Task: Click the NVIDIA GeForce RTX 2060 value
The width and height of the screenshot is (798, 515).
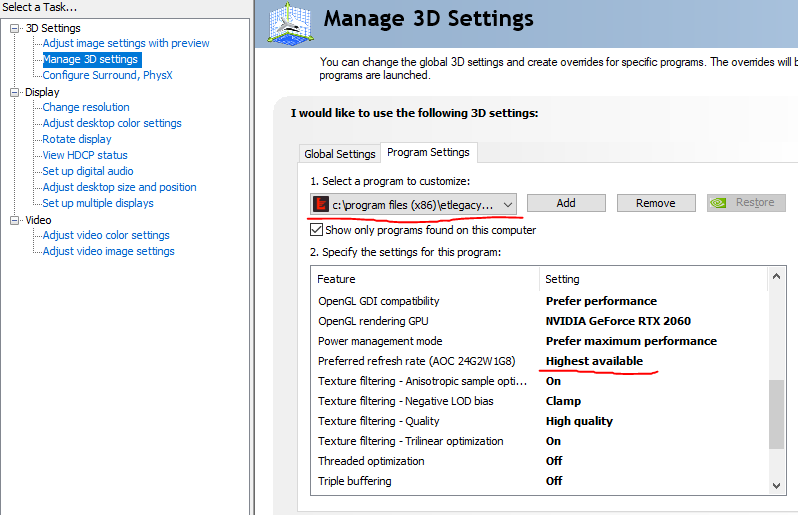Action: click(618, 321)
